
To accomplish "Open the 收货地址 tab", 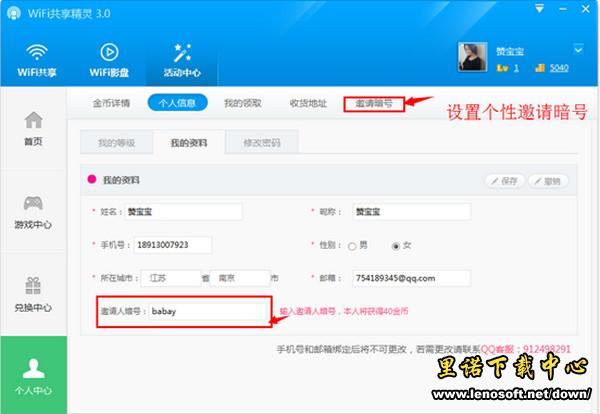I will tap(308, 103).
